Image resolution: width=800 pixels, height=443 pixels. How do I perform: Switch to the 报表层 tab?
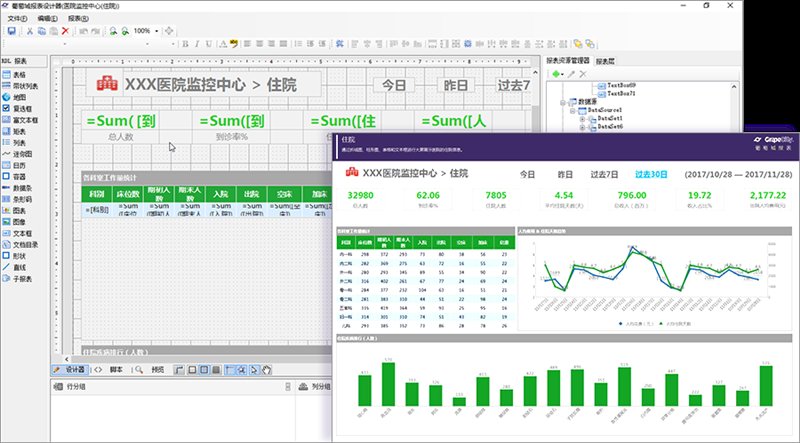pyautogui.click(x=606, y=61)
